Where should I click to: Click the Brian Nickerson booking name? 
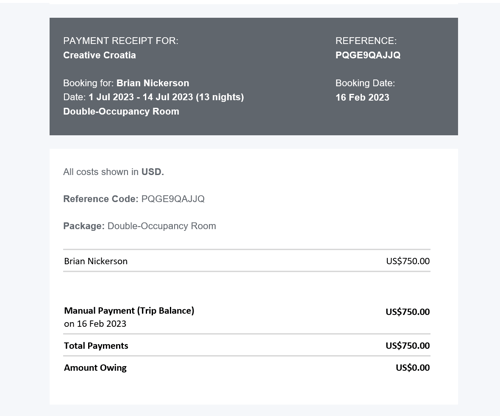pos(153,83)
